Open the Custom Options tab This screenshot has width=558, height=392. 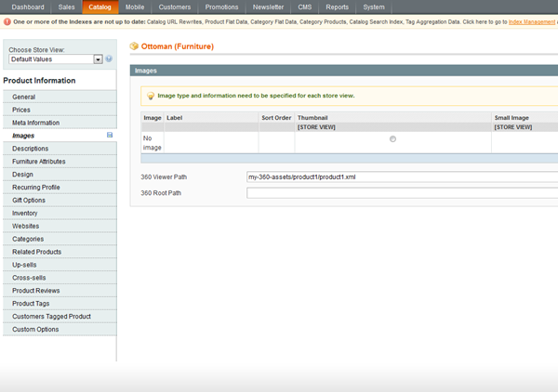[x=35, y=330]
